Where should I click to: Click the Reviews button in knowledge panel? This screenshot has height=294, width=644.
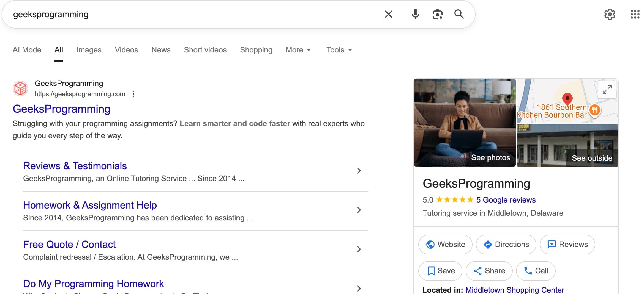point(567,244)
